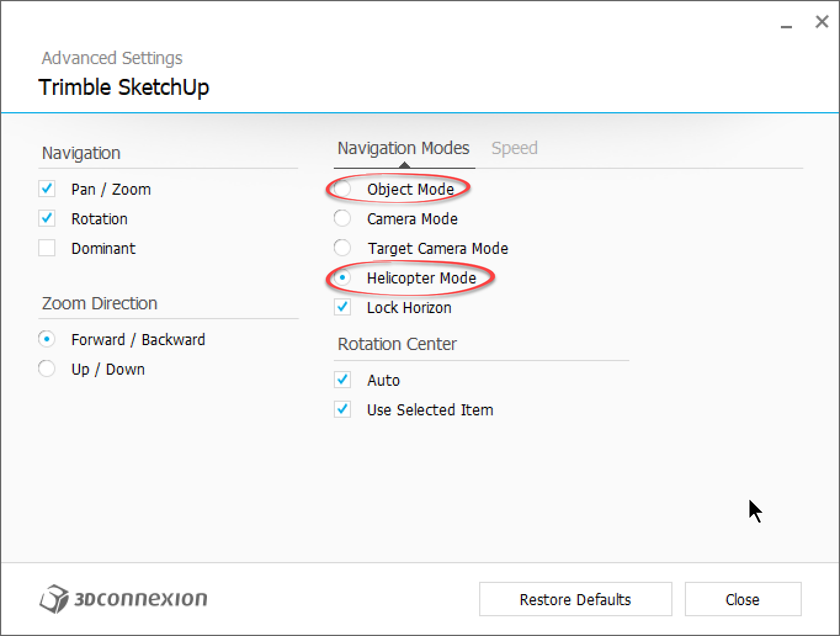Toggle Use Selected Item checkbox
This screenshot has height=636, width=840.
coord(343,409)
